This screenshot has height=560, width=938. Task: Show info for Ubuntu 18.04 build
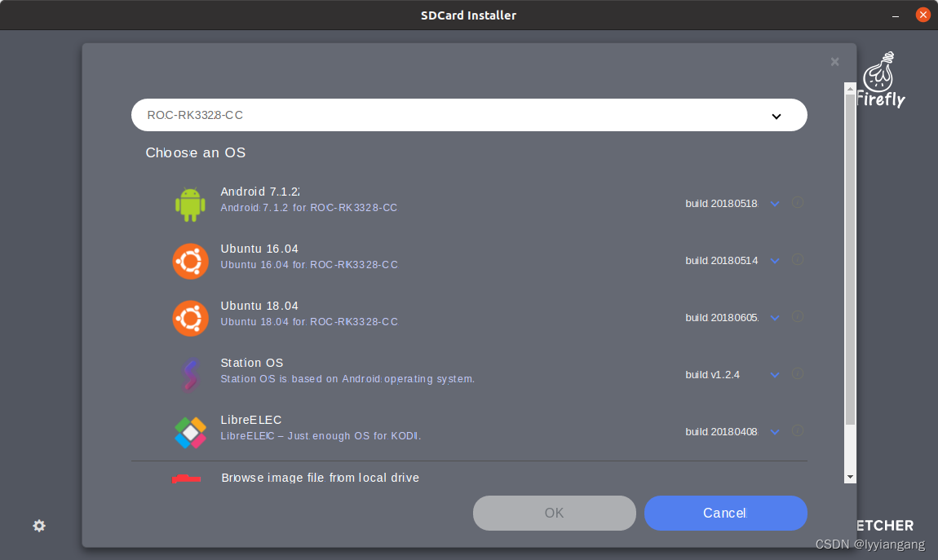[x=798, y=317]
